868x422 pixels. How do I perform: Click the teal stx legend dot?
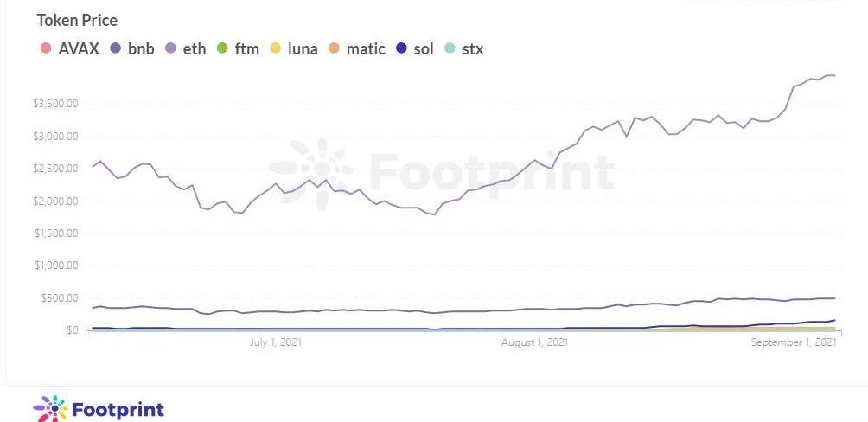pos(450,48)
